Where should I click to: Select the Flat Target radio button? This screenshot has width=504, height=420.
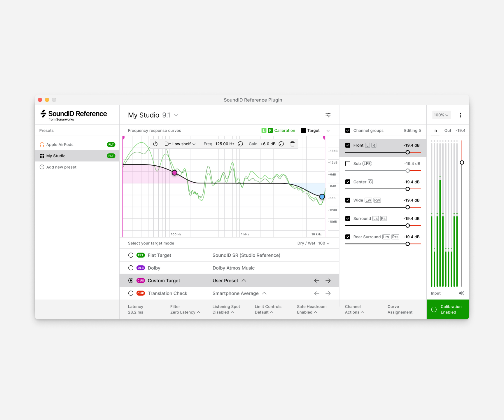tap(131, 255)
